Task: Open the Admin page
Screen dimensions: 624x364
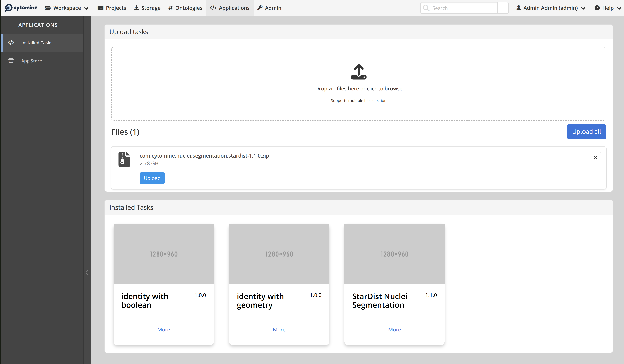Action: pos(269,8)
